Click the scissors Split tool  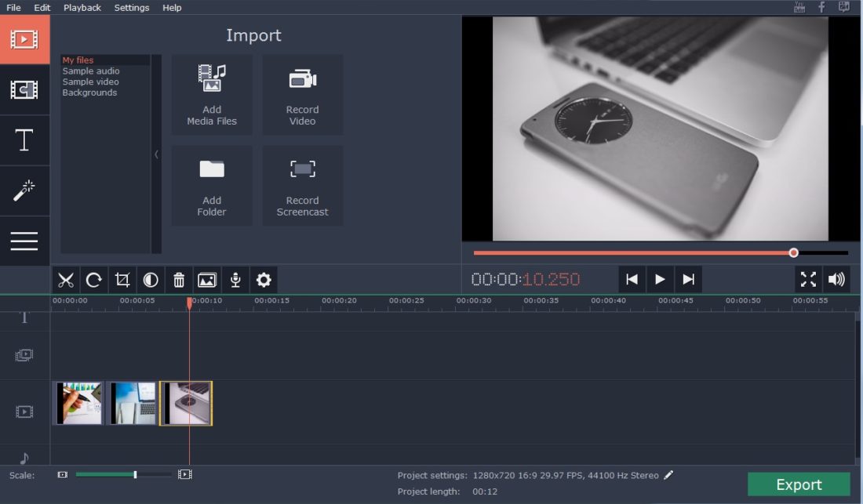(66, 280)
